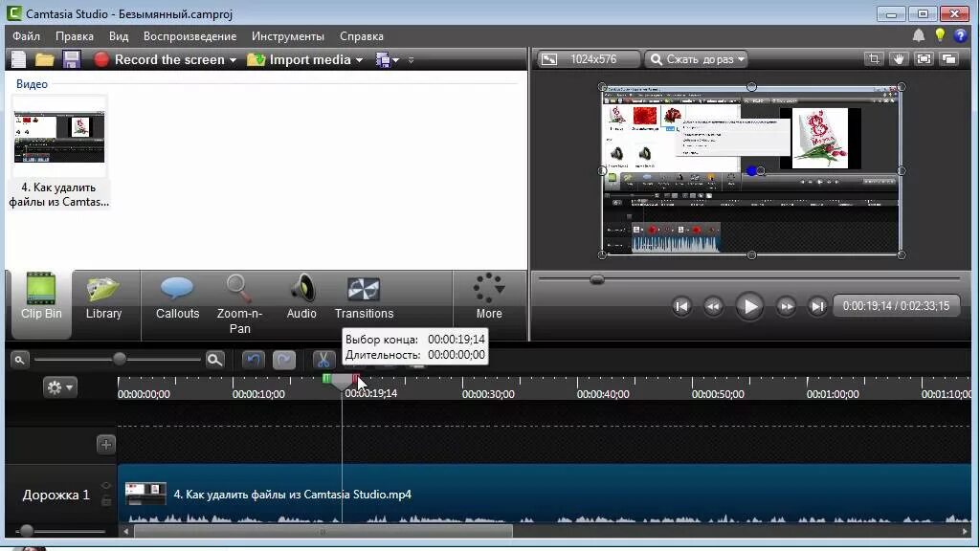The width and height of the screenshot is (980, 551).
Task: Open the Zoom-n-Pan tab
Action: (x=239, y=305)
